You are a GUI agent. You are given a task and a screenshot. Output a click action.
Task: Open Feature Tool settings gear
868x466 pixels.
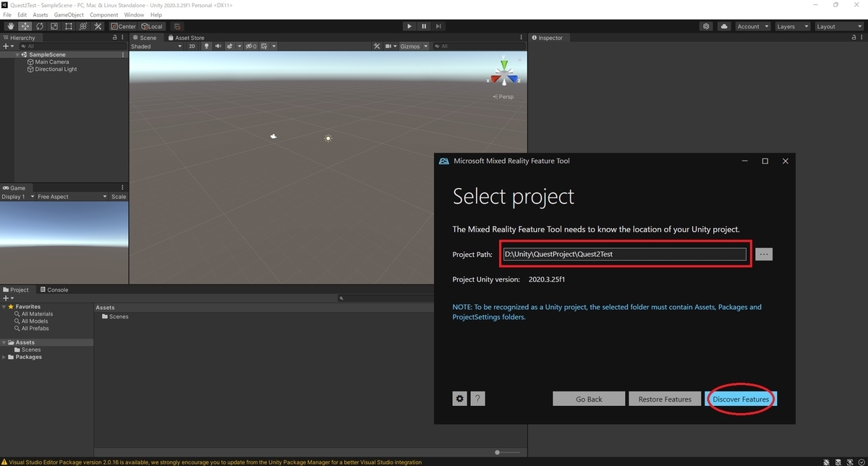459,399
